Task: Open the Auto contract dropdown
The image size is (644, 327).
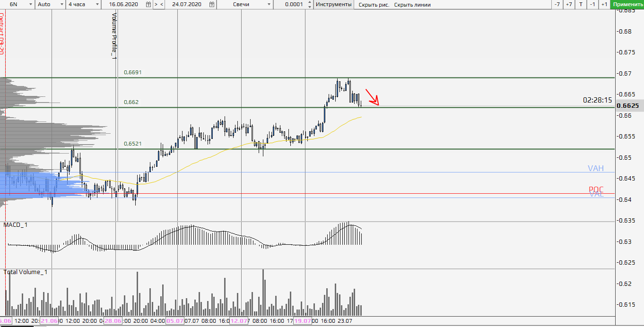Action: pos(62,4)
